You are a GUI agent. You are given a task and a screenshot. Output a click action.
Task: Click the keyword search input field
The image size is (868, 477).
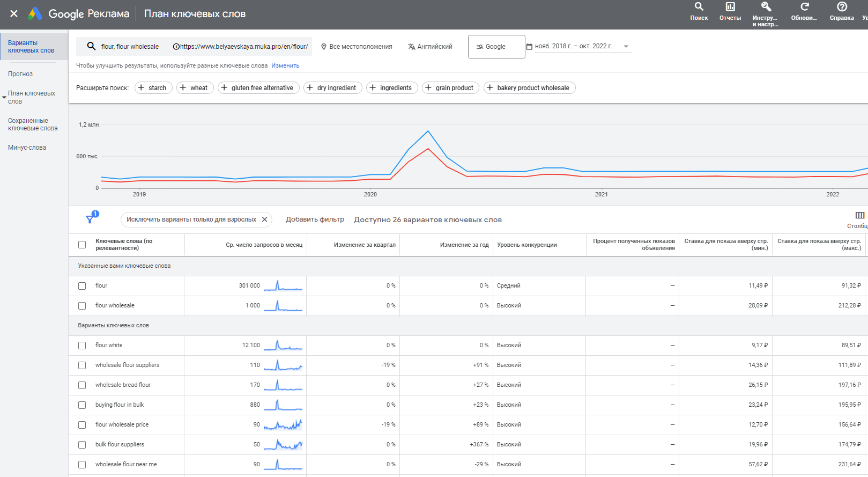(130, 47)
